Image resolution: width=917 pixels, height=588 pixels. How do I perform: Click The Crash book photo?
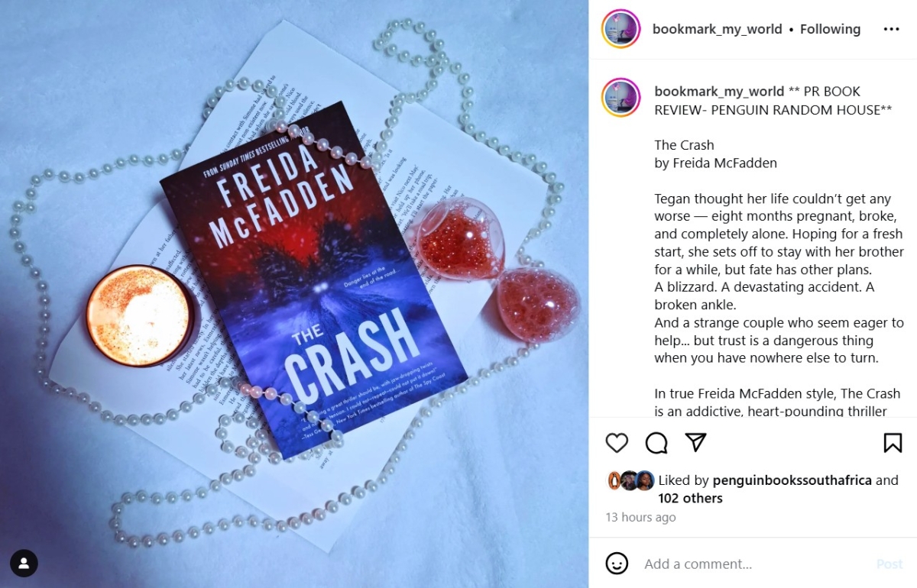pos(294,294)
